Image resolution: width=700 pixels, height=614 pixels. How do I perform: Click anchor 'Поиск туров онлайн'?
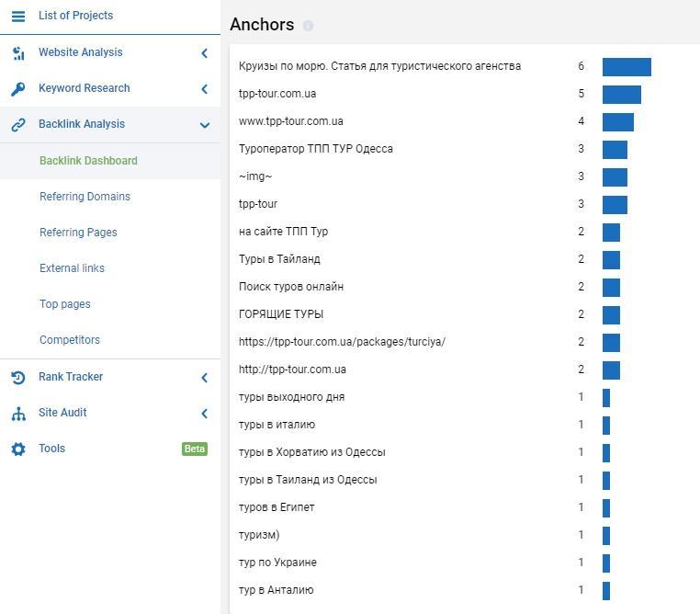[x=291, y=287]
